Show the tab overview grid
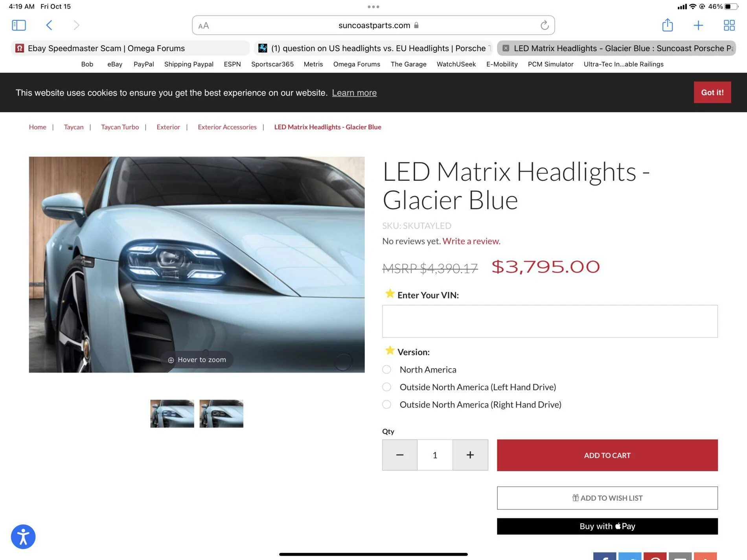This screenshot has height=560, width=747. click(729, 26)
